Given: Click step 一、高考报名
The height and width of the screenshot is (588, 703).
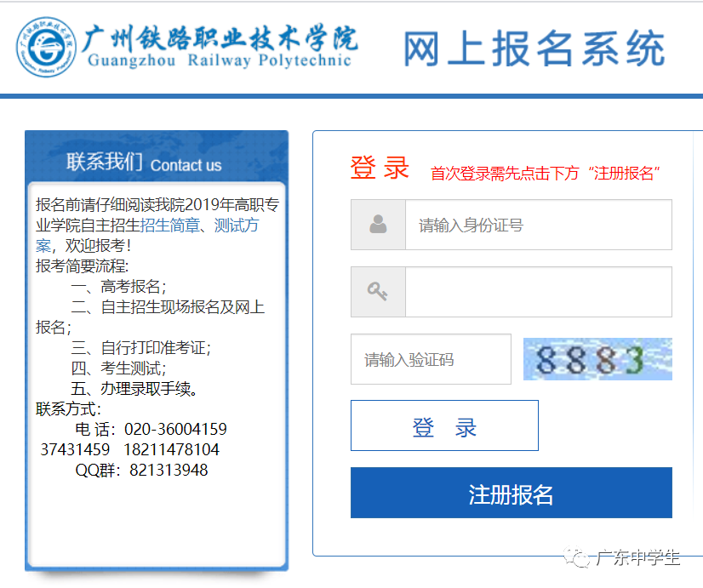Looking at the screenshot, I should (119, 287).
